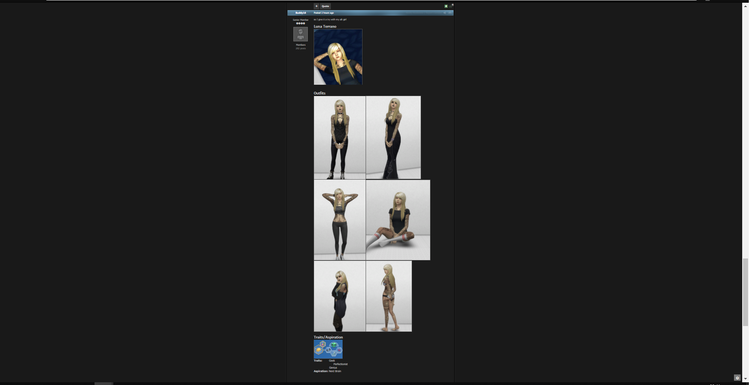
Task: Click the 'Aspiration' line under the traits list
Action: [x=328, y=371]
